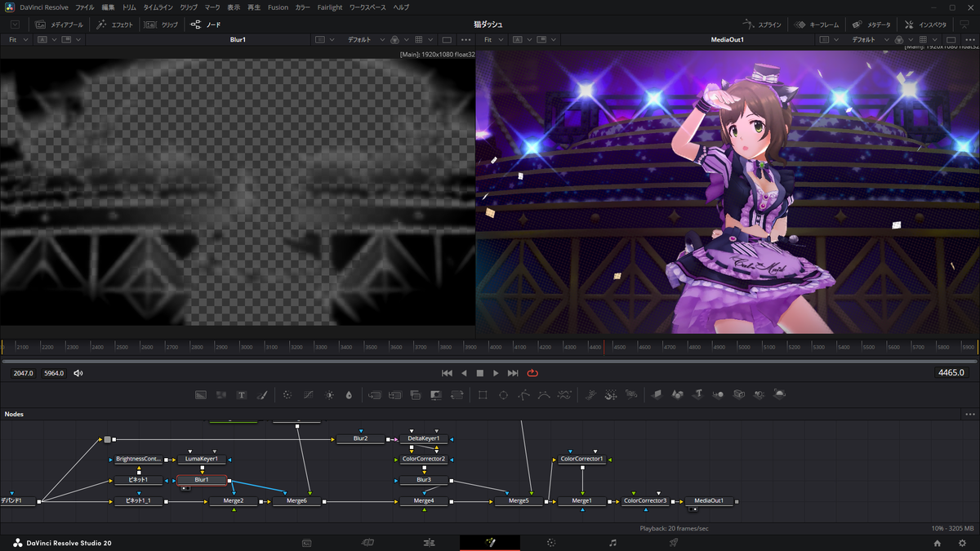Screen dimensions: 980x551
Task: Add a Renderer 3D node from toolbar
Action: coord(779,395)
